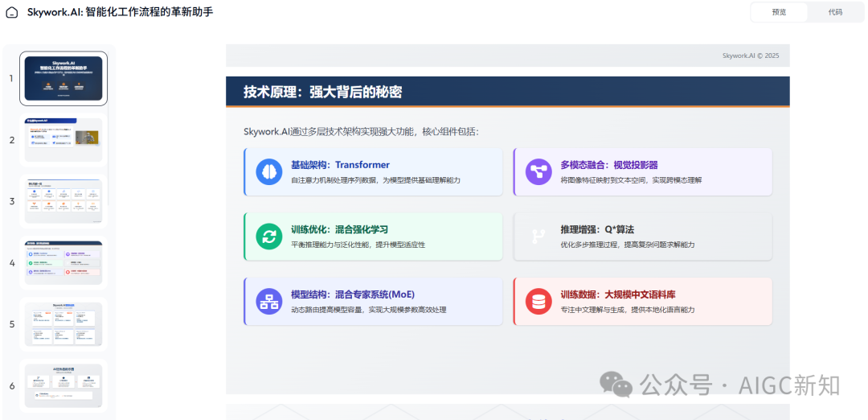Click description 将图像特征映射到文本空间
This screenshot has height=420, width=868.
point(631,180)
